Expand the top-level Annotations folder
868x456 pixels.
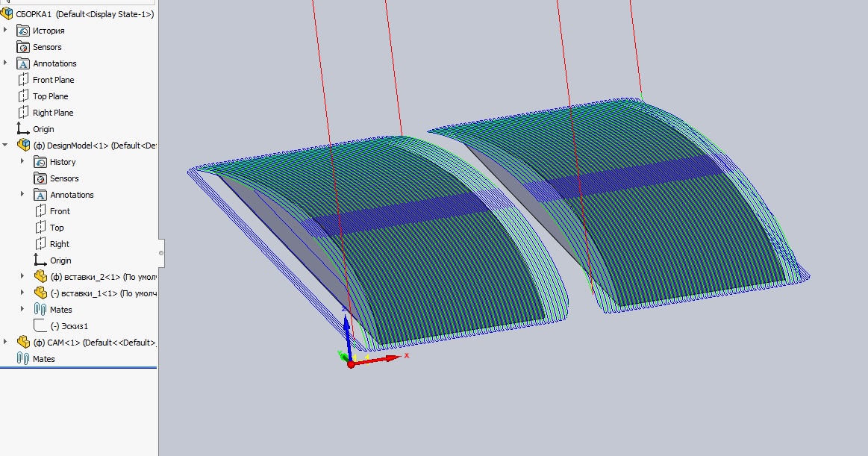pyautogui.click(x=5, y=63)
